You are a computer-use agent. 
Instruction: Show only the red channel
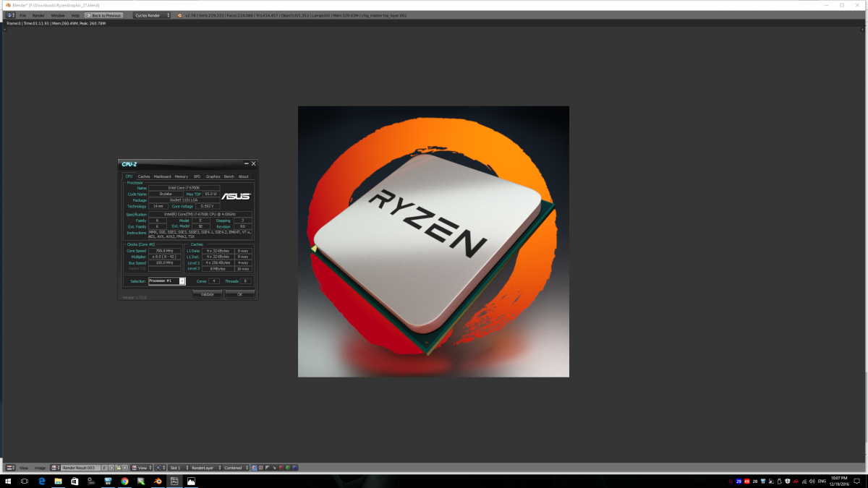pos(281,468)
